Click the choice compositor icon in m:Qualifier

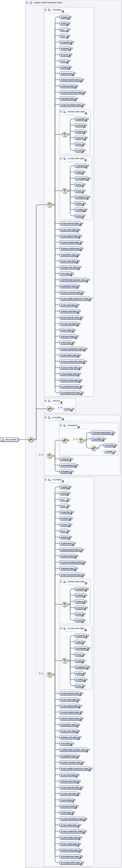point(49,456)
